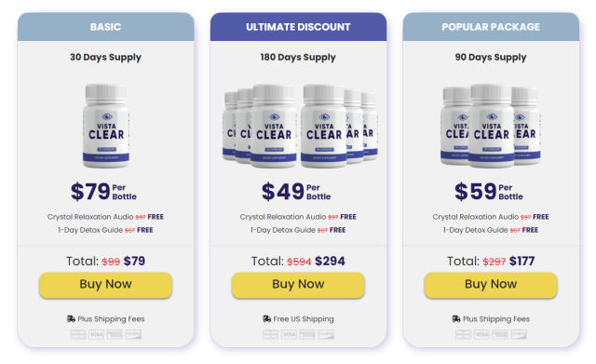Click the Visa icon in the Popular Package card
Image resolution: width=596 pixels, height=364 pixels.
tap(481, 334)
